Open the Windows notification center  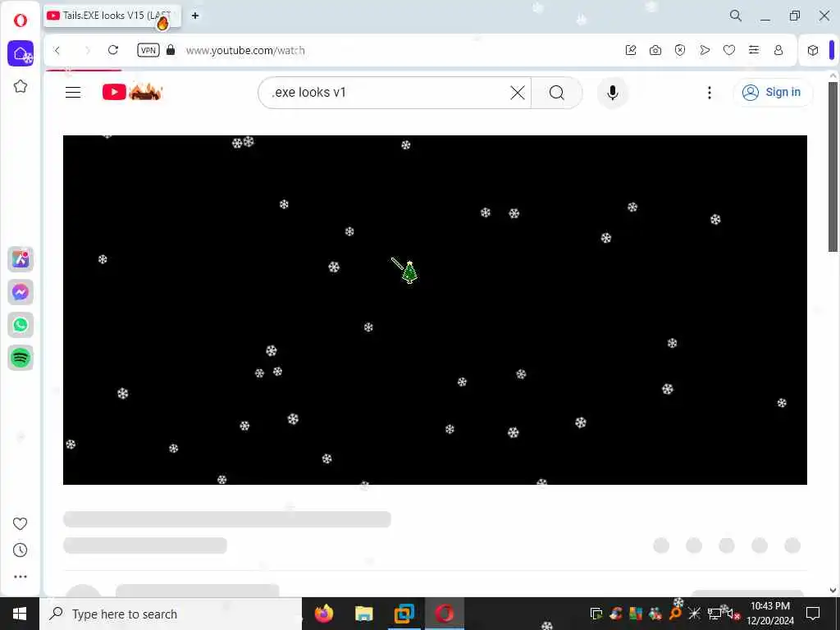813,614
